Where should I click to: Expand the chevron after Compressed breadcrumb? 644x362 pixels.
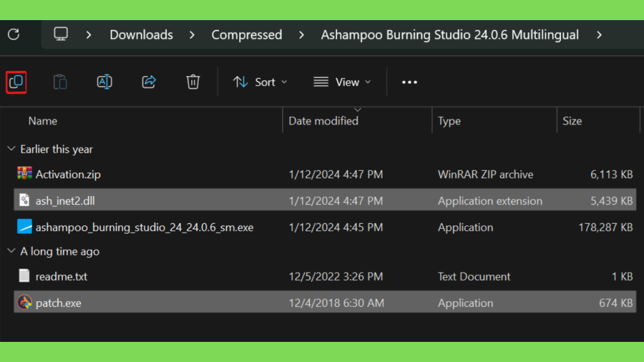pyautogui.click(x=301, y=35)
